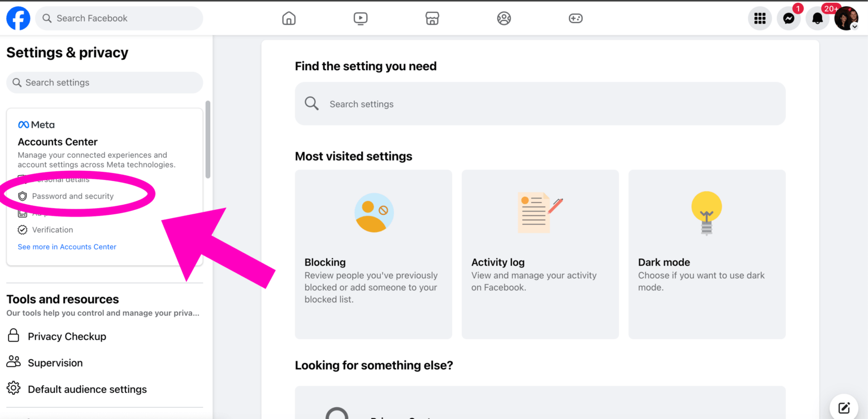Open the Dark mode settings card
Image resolution: width=868 pixels, height=419 pixels.
[x=706, y=254]
